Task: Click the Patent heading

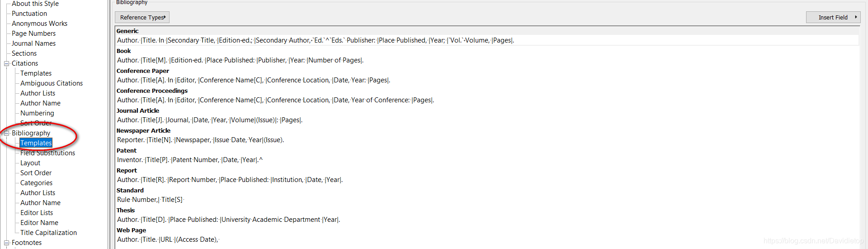Action: 126,150
